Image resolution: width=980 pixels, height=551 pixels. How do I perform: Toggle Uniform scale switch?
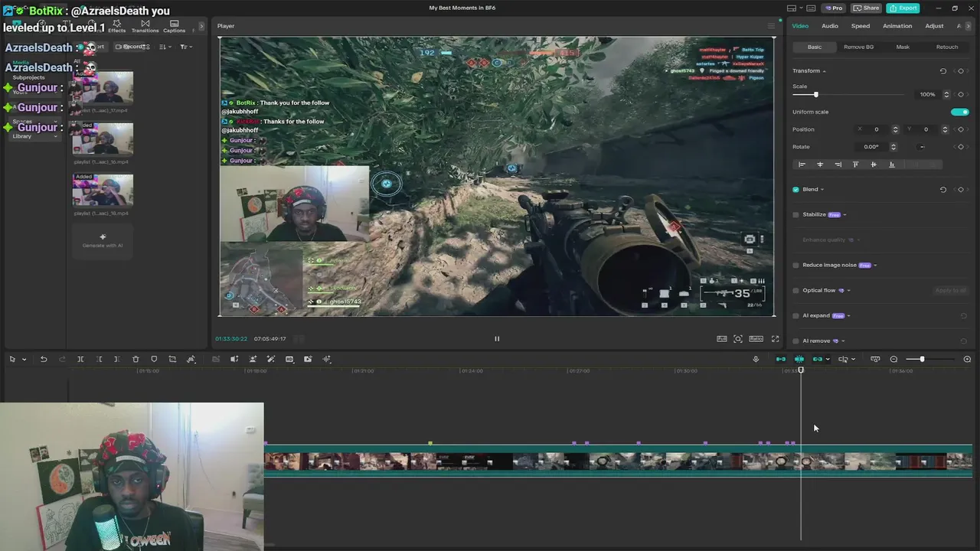(x=960, y=112)
